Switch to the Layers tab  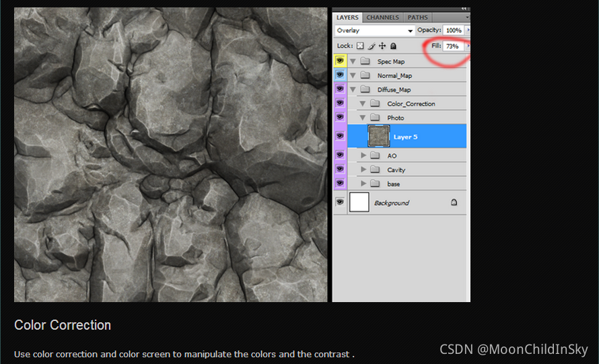tap(347, 17)
